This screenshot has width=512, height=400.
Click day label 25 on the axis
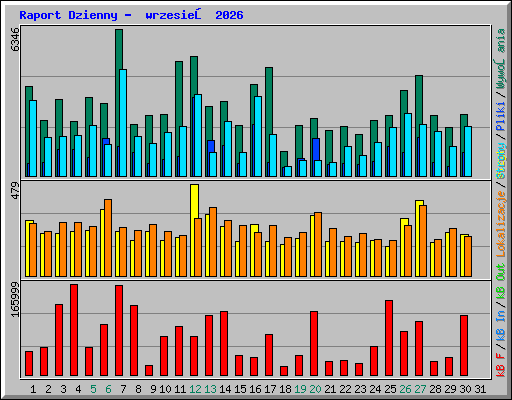(390, 389)
